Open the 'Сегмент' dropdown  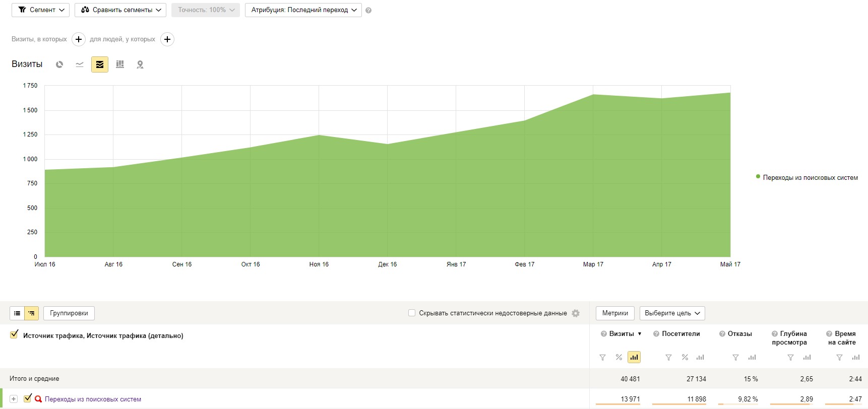click(x=40, y=10)
